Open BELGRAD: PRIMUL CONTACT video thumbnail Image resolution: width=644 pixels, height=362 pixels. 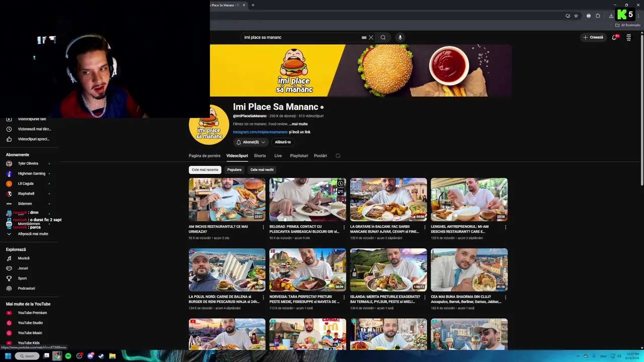[307, 200]
